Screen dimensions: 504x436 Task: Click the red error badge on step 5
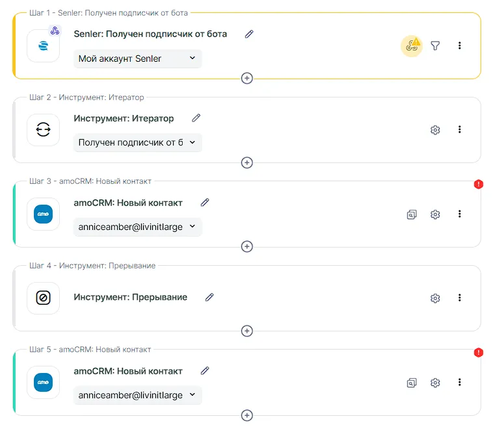(x=479, y=352)
